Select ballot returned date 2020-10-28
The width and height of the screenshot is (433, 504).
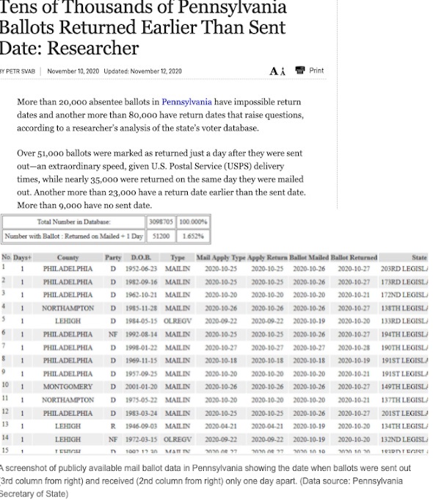pos(354,348)
